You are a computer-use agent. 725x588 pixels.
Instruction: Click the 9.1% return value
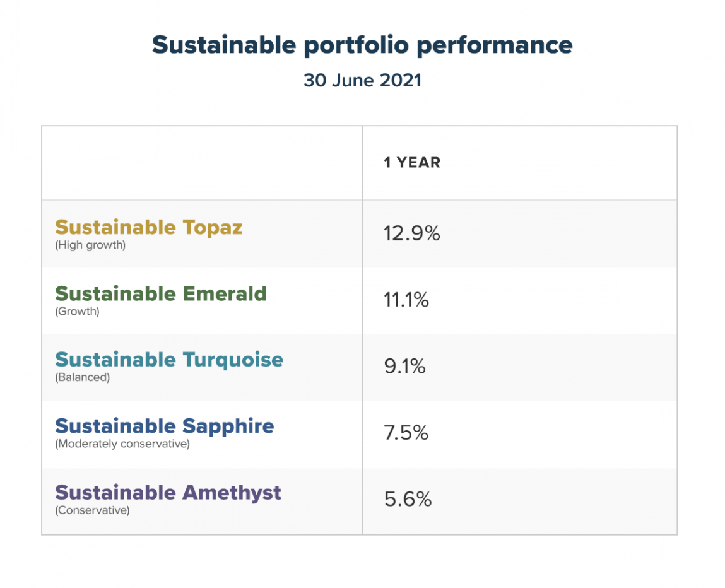point(404,367)
